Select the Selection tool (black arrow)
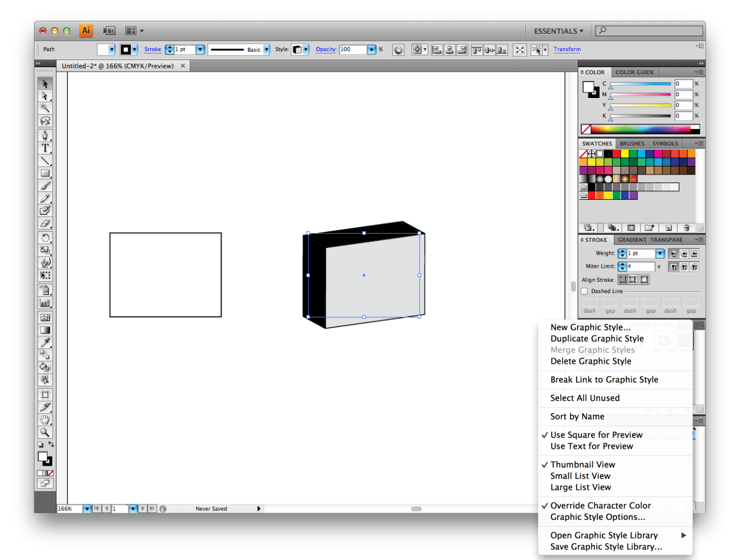 45,84
